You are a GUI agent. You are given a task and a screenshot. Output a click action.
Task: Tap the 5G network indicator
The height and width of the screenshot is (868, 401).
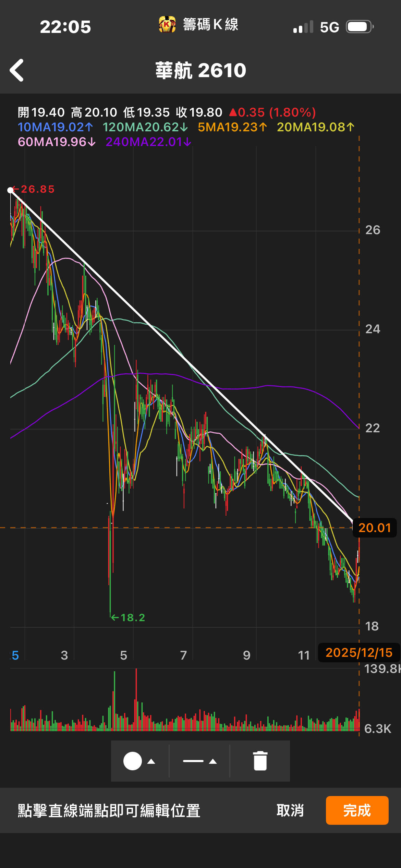click(x=330, y=27)
